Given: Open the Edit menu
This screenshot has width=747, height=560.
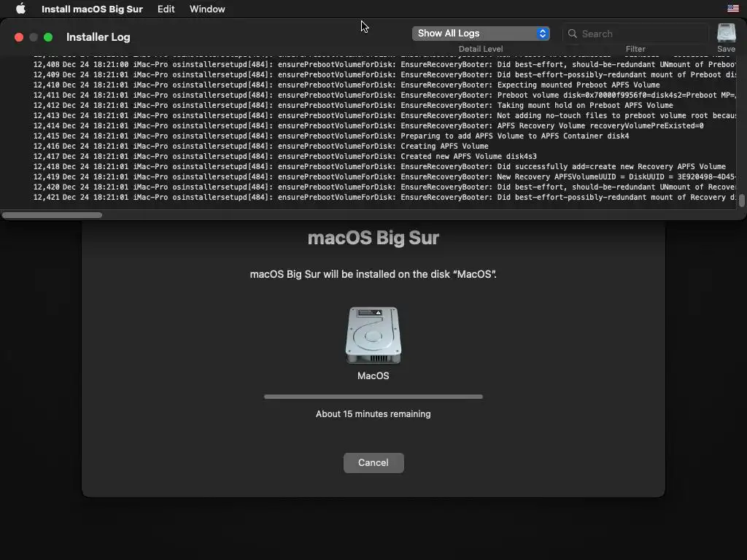Looking at the screenshot, I should pos(166,9).
